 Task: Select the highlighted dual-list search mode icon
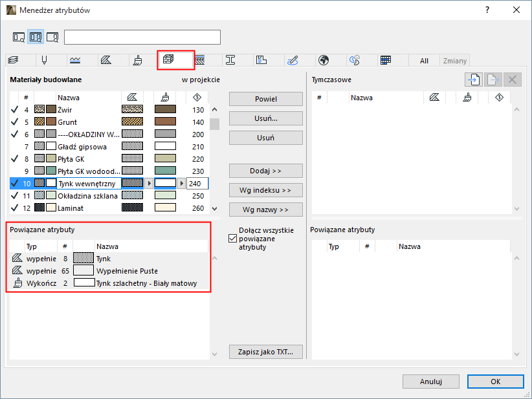(x=36, y=37)
